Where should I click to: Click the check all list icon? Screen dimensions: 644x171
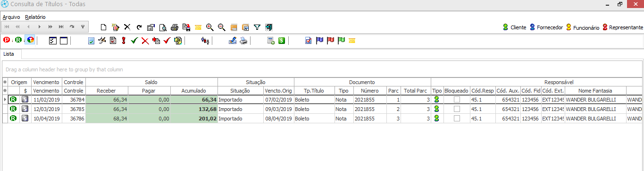pos(53,41)
